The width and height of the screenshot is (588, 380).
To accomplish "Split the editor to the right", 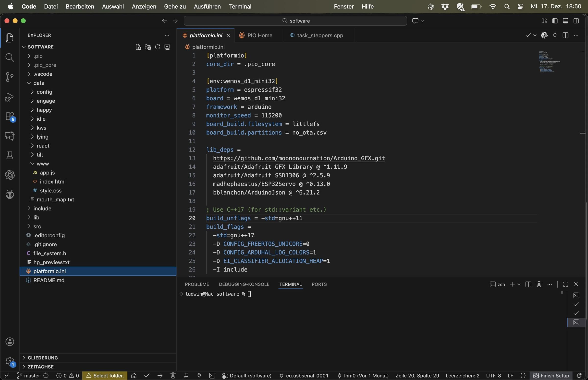I will point(565,35).
